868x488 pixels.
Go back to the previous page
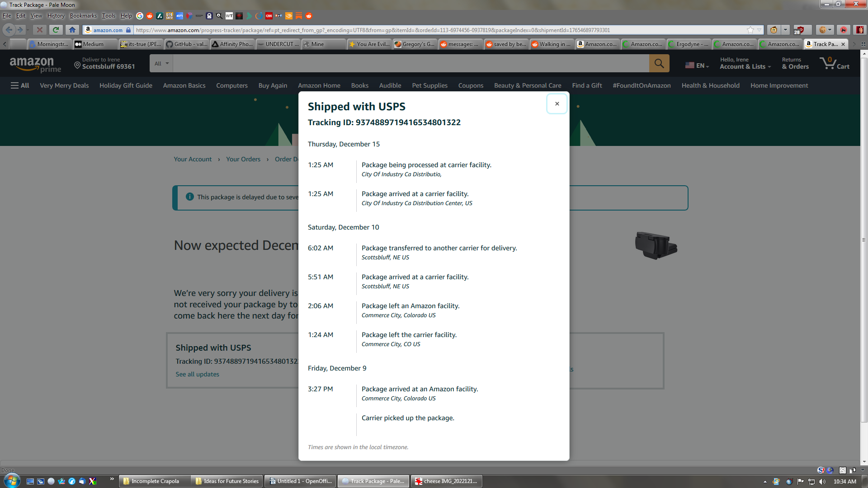(x=9, y=30)
